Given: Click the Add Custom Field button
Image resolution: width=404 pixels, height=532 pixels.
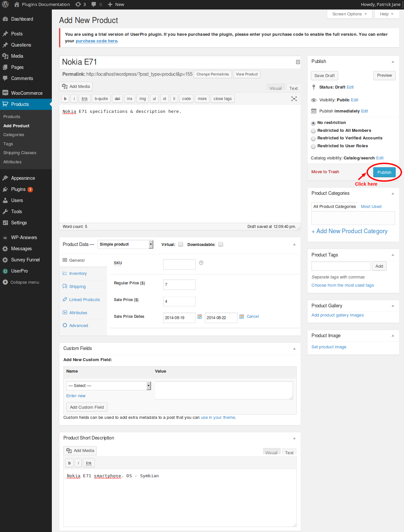Looking at the screenshot, I should 87,407.
